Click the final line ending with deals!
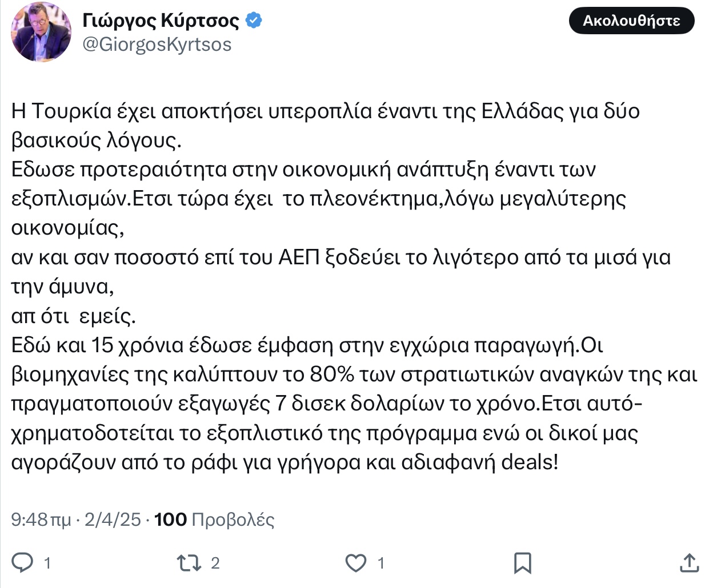The image size is (705, 588). [x=285, y=462]
